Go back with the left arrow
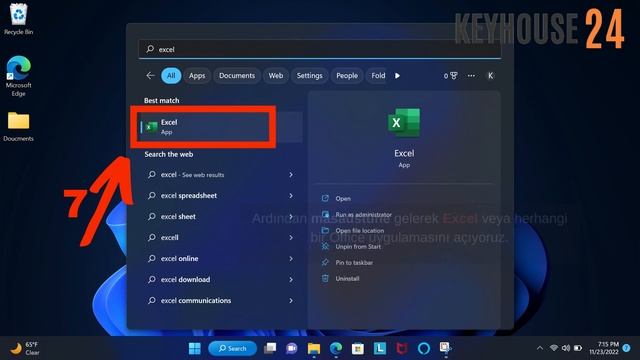 [x=150, y=76]
